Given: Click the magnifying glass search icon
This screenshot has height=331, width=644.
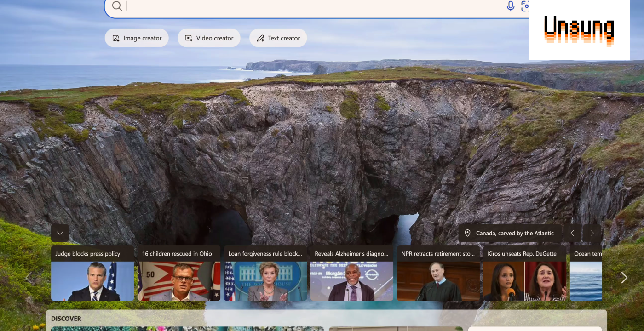Looking at the screenshot, I should click(117, 6).
